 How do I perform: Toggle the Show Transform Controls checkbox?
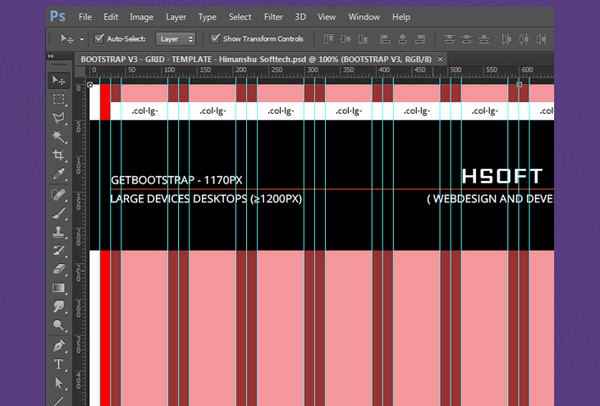pyautogui.click(x=215, y=38)
